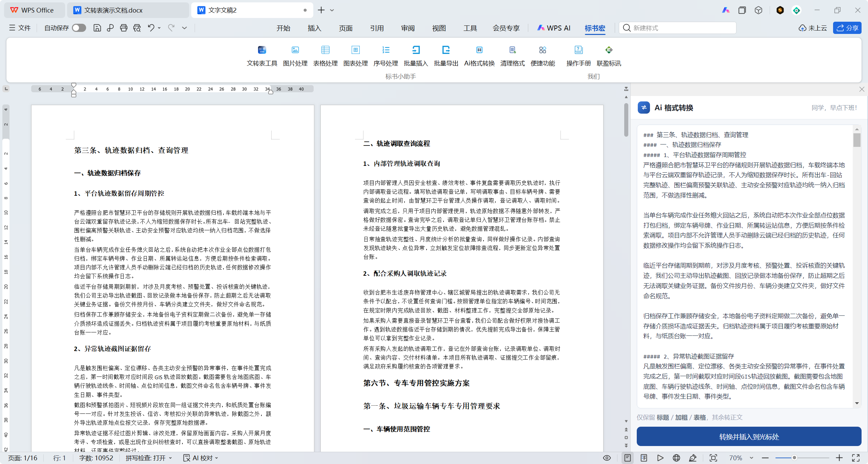868x464 pixels.
Task: Open the 文转表工具 tool
Action: [262, 56]
